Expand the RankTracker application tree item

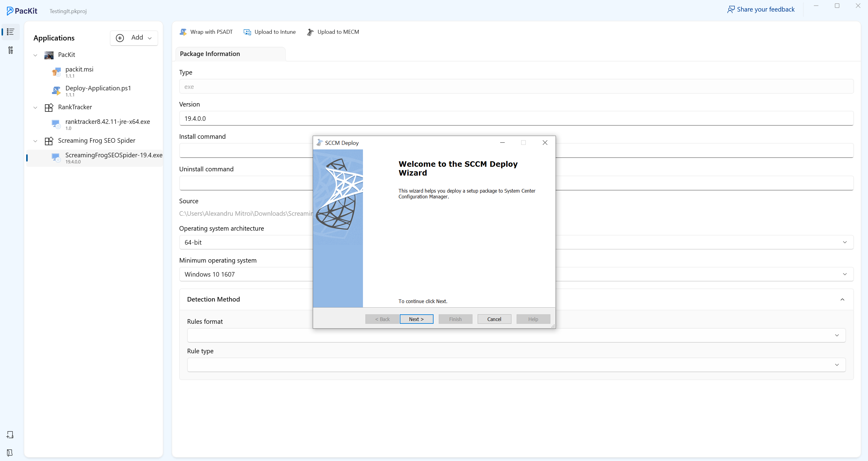(36, 107)
